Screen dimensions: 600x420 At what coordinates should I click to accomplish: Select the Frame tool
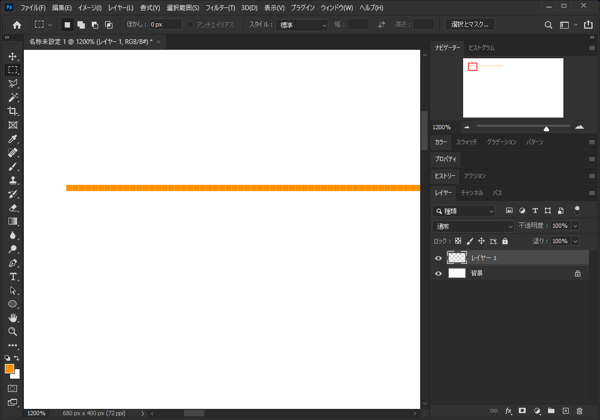pyautogui.click(x=13, y=125)
